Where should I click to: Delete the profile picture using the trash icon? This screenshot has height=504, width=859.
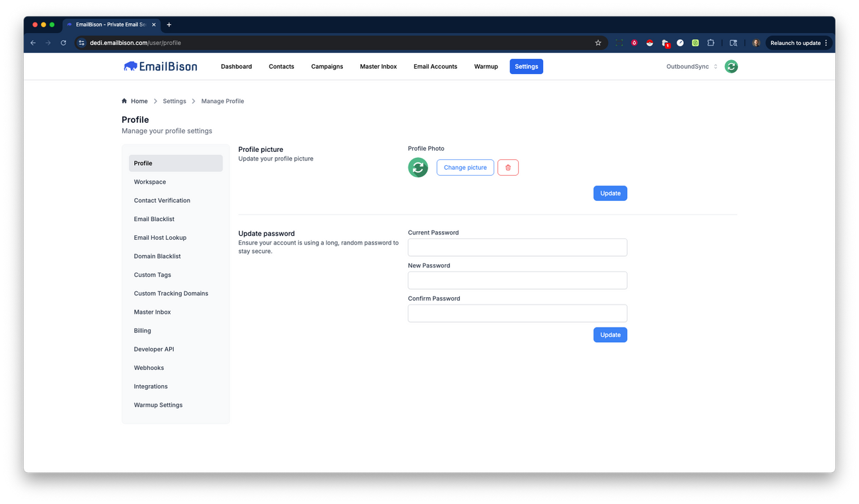click(507, 167)
